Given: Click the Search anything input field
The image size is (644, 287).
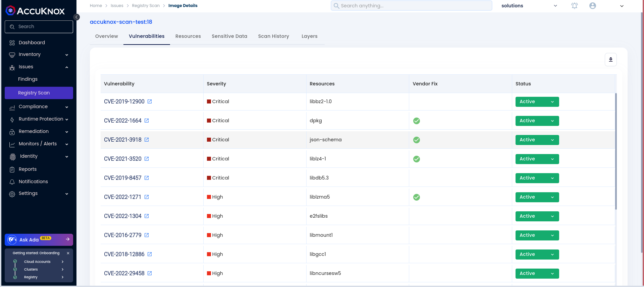Looking at the screenshot, I should coord(412,6).
